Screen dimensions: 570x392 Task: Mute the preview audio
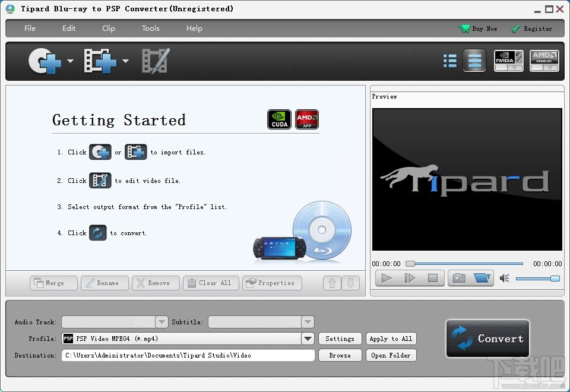(x=505, y=279)
